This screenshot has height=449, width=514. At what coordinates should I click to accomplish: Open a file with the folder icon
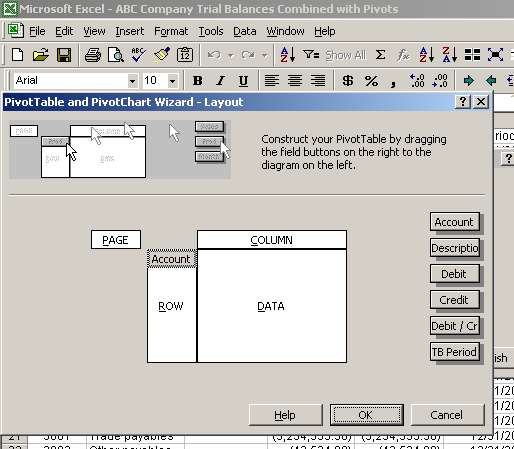[x=41, y=55]
